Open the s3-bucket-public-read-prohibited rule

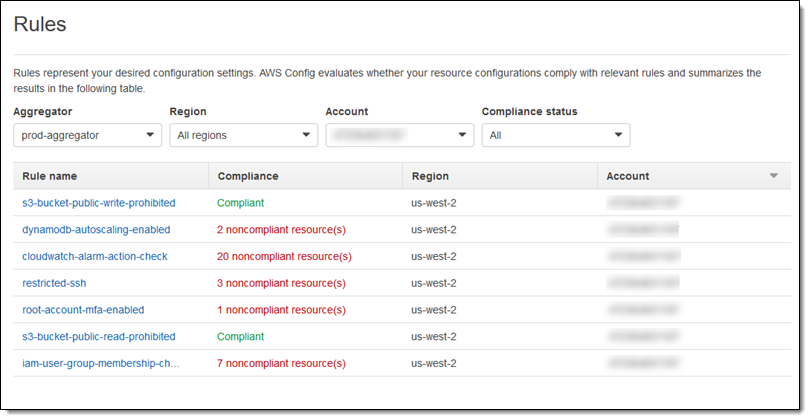tap(98, 337)
